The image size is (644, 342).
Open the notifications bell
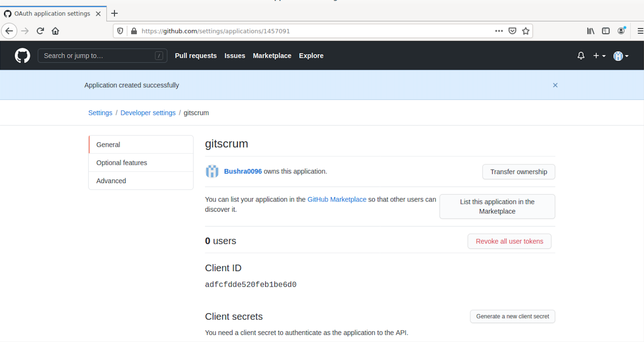tap(581, 56)
